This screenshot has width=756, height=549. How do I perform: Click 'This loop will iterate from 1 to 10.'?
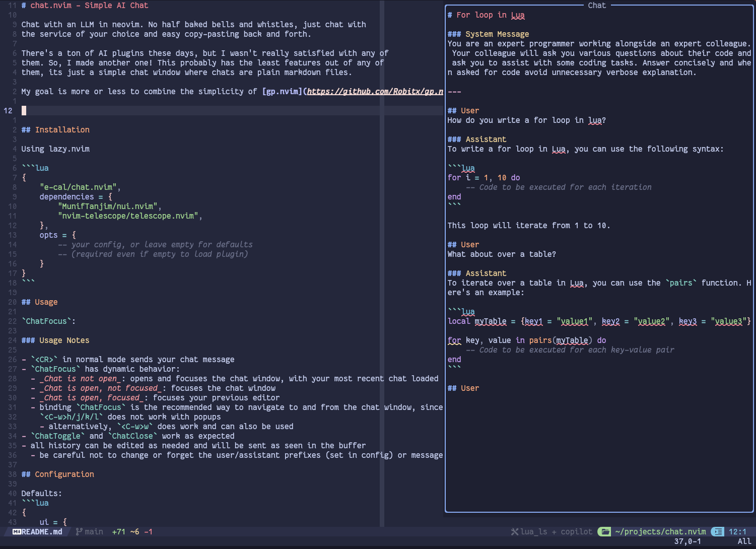[x=529, y=226]
